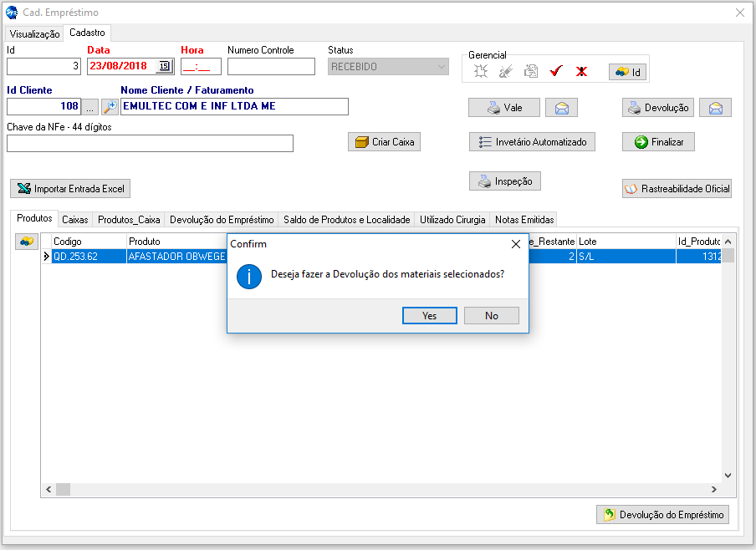Click the Finalizar button
This screenshot has width=756, height=550.
pos(658,142)
